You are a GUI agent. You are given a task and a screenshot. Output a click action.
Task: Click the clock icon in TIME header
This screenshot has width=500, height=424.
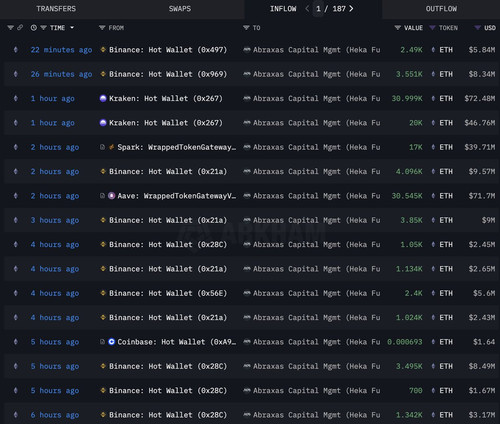click(x=34, y=28)
